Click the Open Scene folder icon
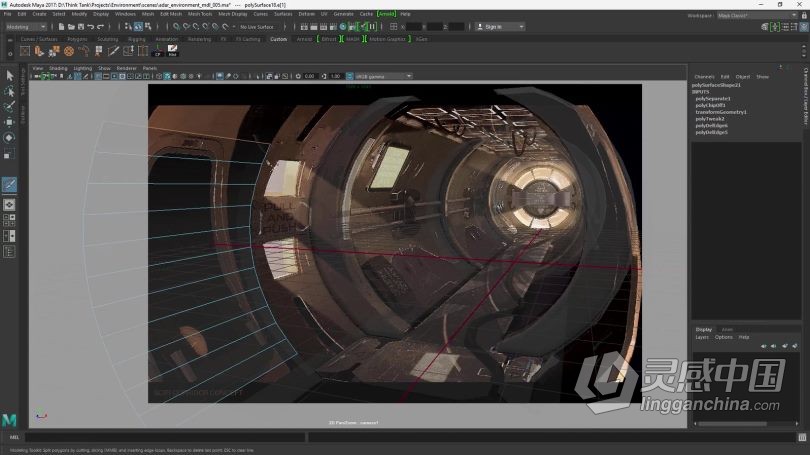810x455 pixels. click(x=71, y=26)
